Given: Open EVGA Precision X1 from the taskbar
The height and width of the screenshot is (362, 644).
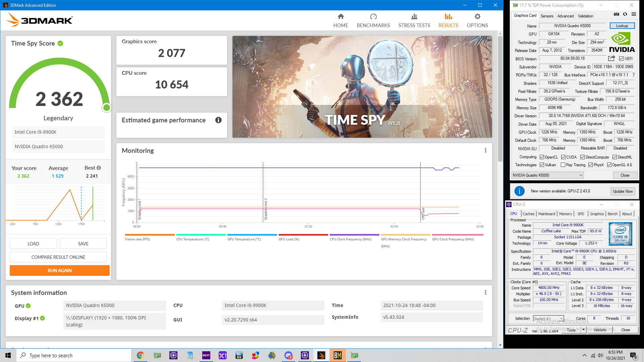Looking at the screenshot, I should [x=223, y=355].
